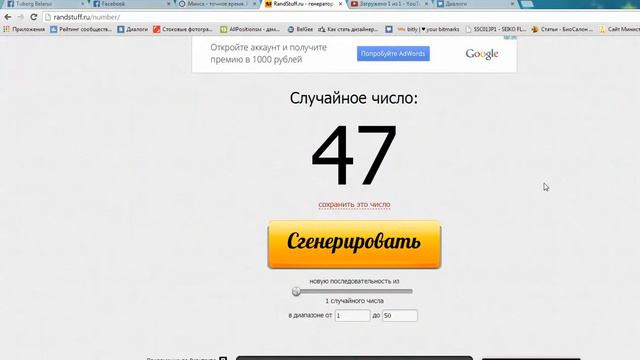640x360 pixels.
Task: Close the last Диалоги tab
Action: point(512,4)
